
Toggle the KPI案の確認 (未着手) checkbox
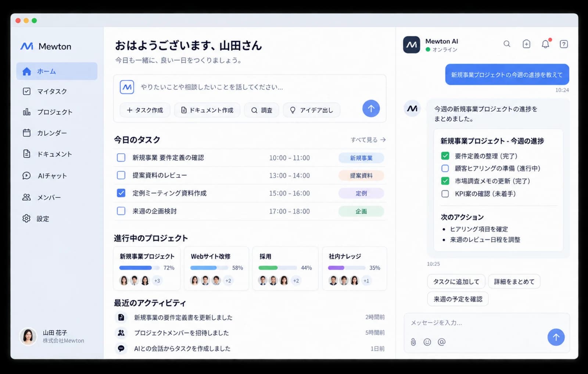[445, 194]
